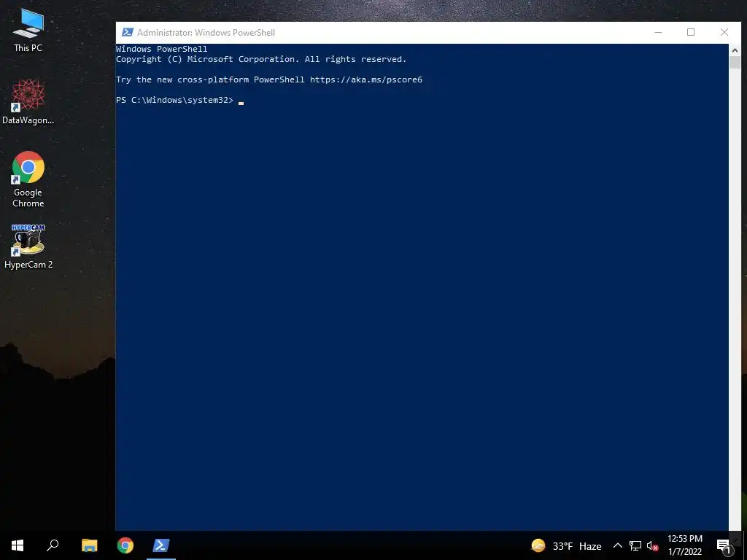Click the Administrator: Windows PowerShell title
Viewport: 747px width, 560px height.
[x=206, y=32]
